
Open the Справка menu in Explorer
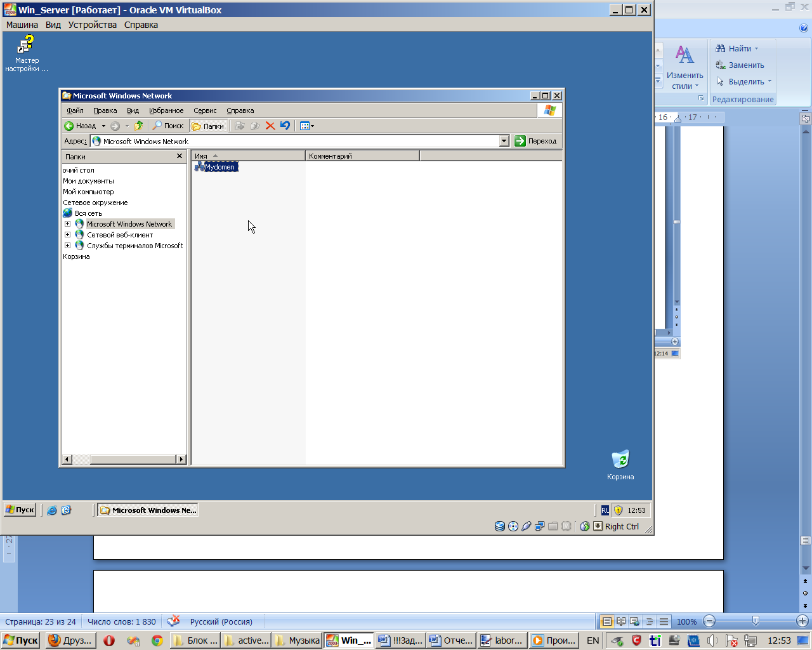click(240, 110)
